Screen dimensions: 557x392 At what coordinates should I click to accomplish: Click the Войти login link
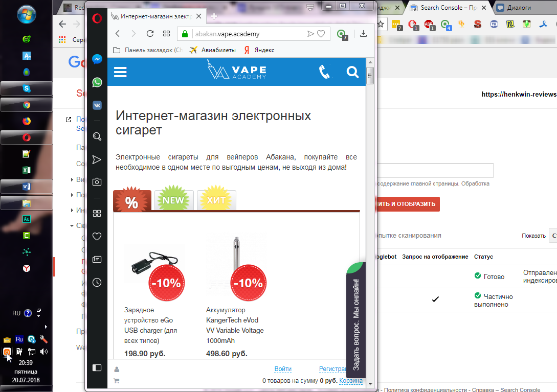click(x=283, y=369)
